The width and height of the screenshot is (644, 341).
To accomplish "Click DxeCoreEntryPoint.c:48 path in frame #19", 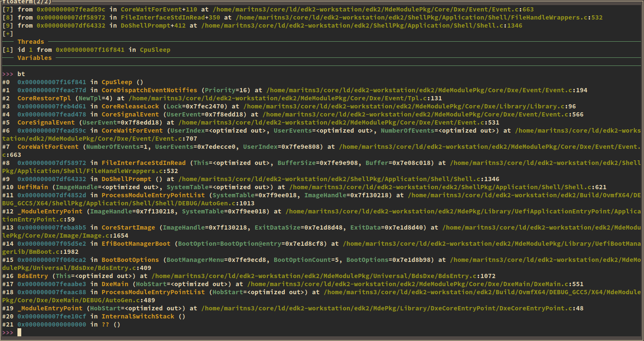I will [392, 308].
